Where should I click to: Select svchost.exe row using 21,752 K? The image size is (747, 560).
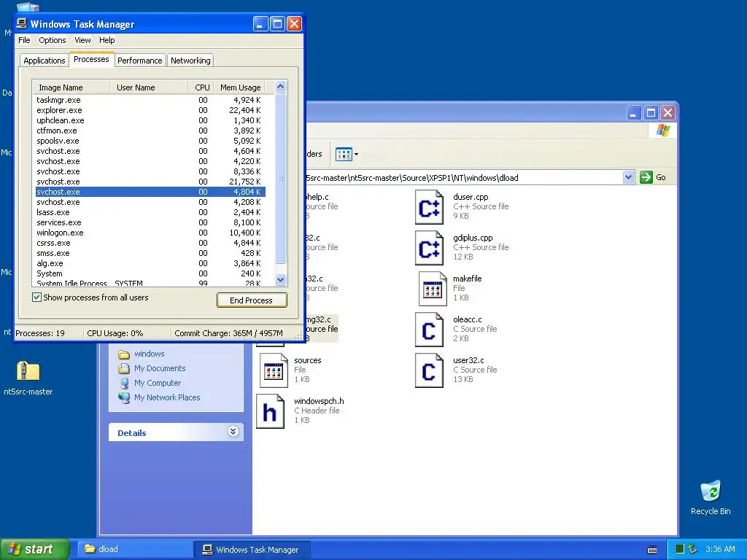coord(150,182)
